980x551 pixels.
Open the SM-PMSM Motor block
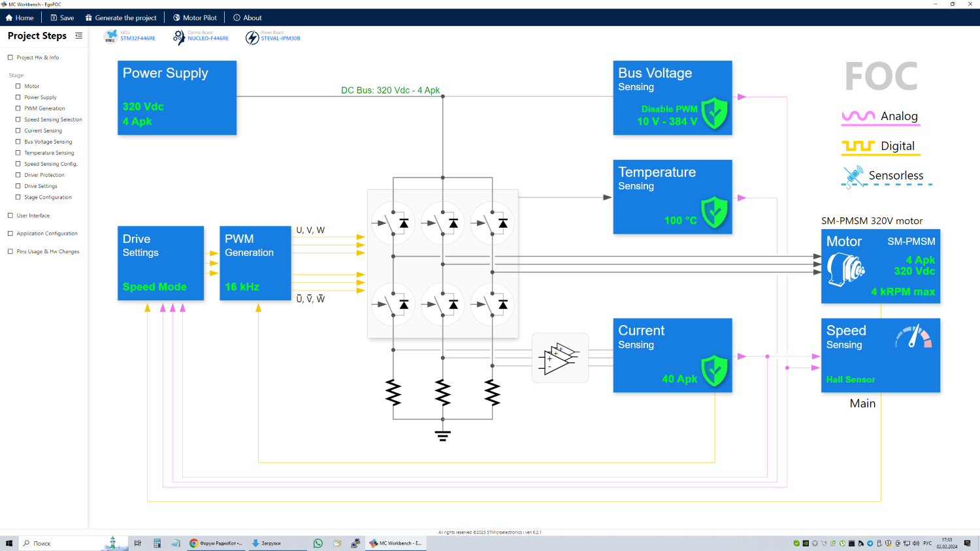click(881, 266)
